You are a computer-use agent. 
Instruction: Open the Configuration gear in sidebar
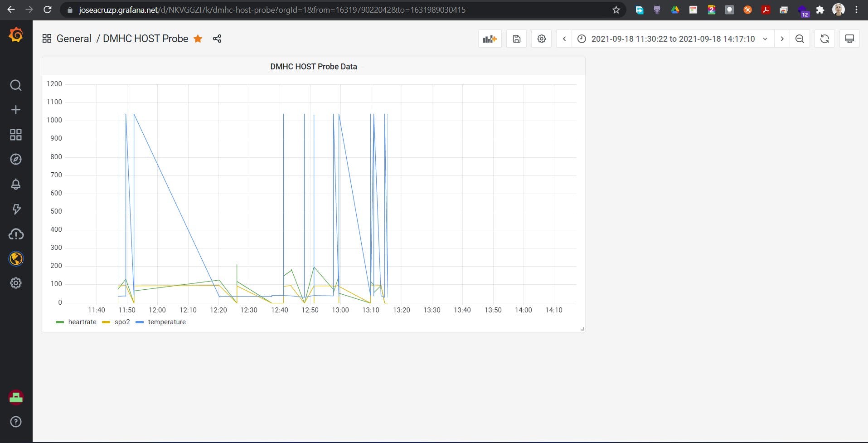tap(16, 283)
